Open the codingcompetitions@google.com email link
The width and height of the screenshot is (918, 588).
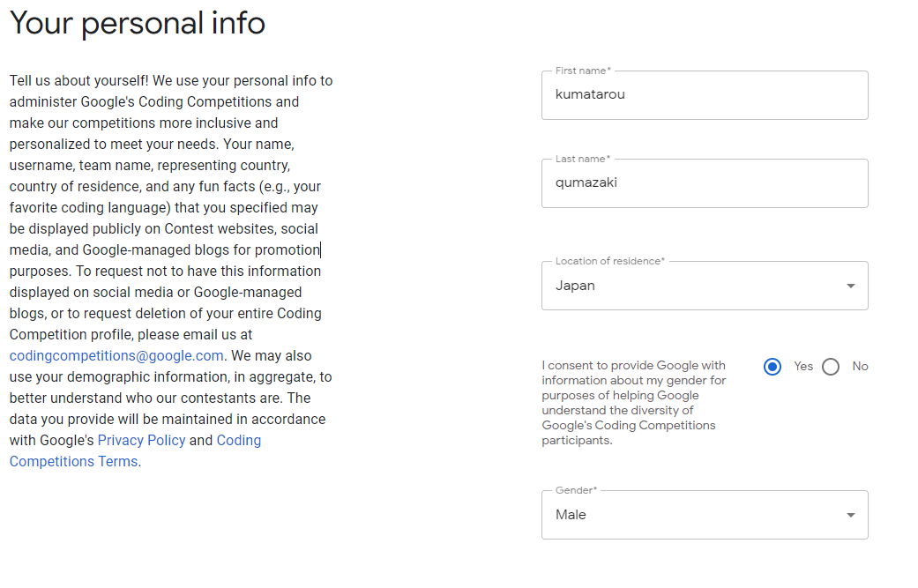point(116,356)
